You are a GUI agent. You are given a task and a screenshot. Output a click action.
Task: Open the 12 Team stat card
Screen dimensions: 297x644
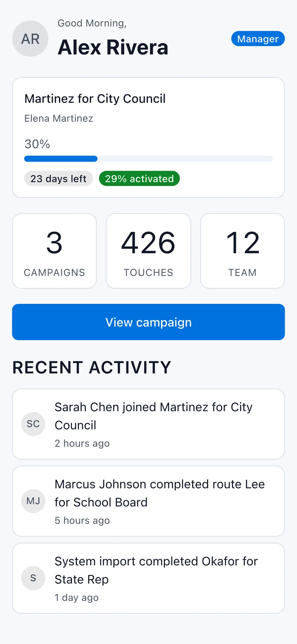[x=242, y=251]
